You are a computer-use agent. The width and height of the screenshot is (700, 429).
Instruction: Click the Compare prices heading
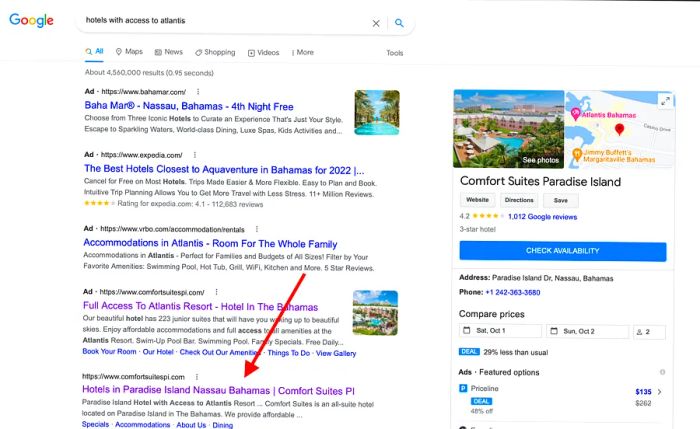[492, 314]
